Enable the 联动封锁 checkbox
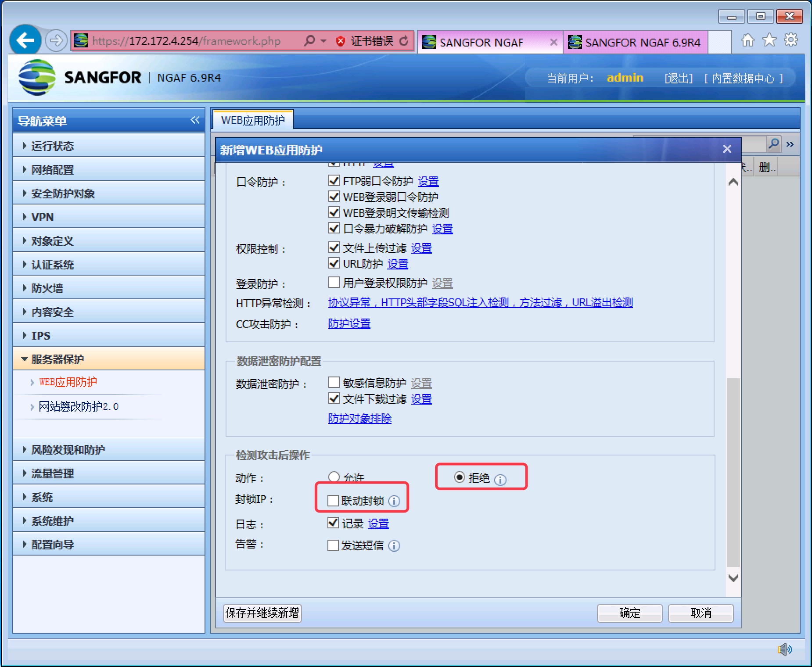 click(x=333, y=501)
